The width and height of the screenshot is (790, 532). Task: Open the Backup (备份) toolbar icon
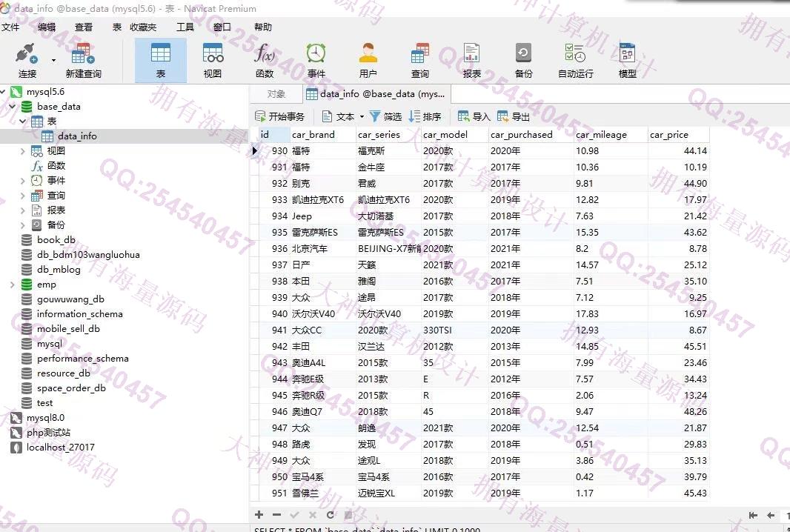click(523, 60)
